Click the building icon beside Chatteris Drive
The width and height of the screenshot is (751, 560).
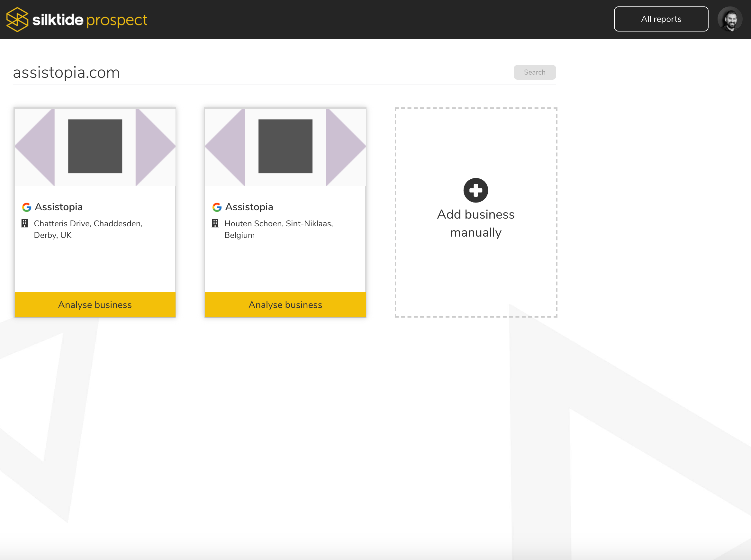25,223
